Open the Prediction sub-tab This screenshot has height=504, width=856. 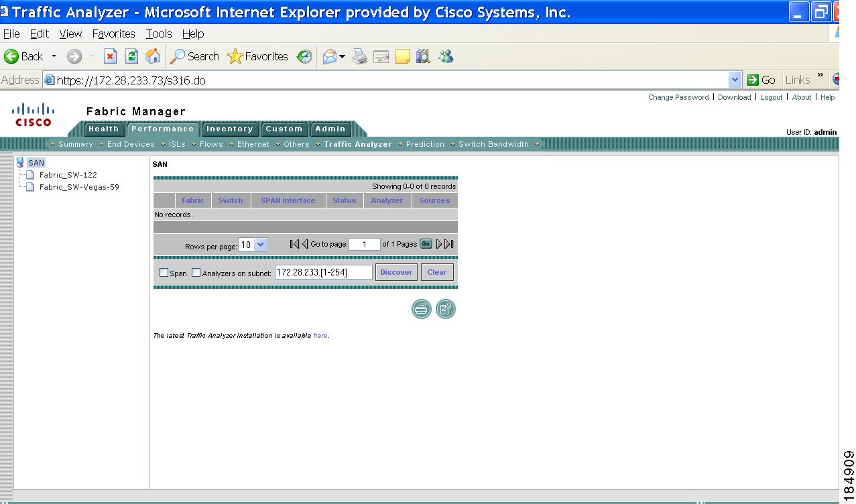tap(425, 144)
